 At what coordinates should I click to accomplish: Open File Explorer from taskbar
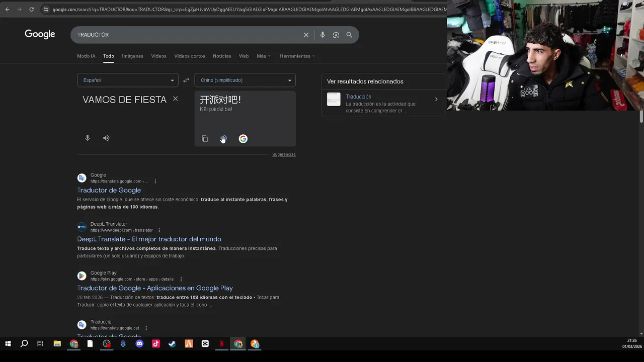(57, 344)
